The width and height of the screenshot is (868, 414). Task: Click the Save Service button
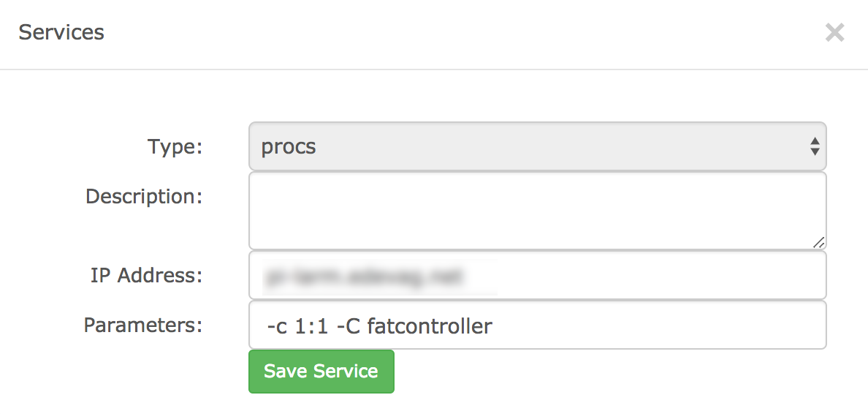point(321,372)
